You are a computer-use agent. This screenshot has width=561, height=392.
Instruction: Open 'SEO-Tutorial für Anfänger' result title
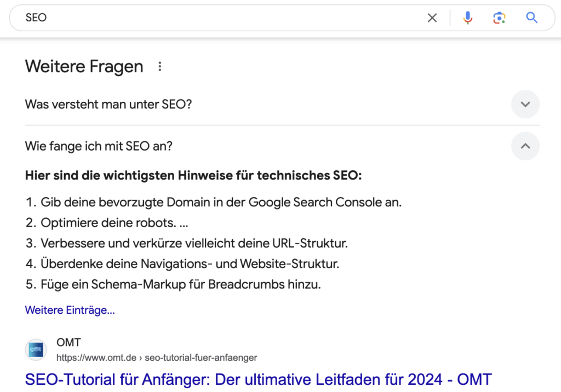click(x=259, y=379)
